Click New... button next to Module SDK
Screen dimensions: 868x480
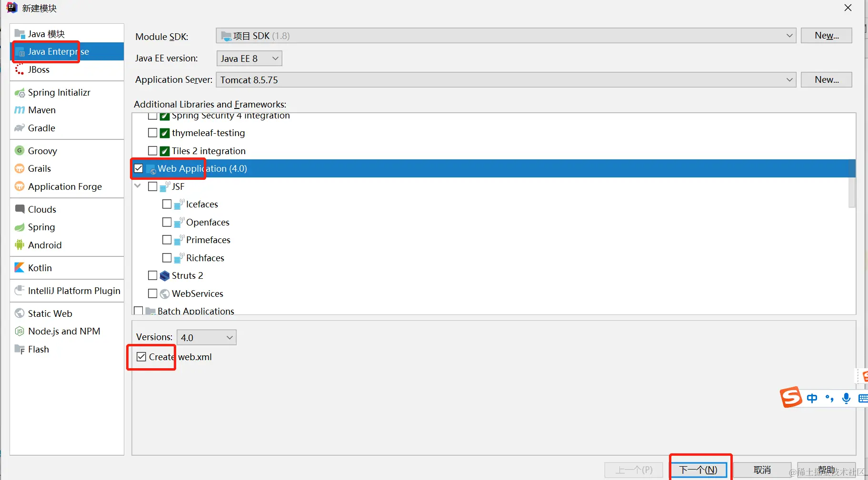coord(827,36)
